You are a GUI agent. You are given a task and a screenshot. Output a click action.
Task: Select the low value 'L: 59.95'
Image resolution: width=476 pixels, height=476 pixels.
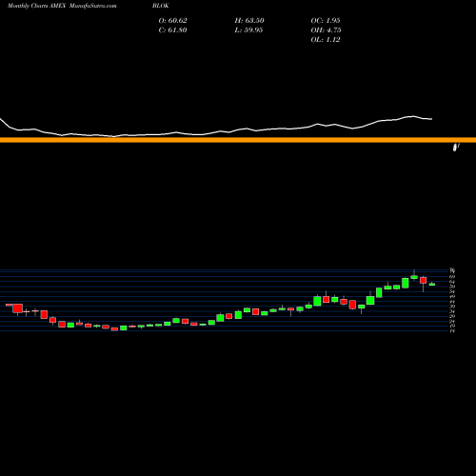click(x=248, y=30)
